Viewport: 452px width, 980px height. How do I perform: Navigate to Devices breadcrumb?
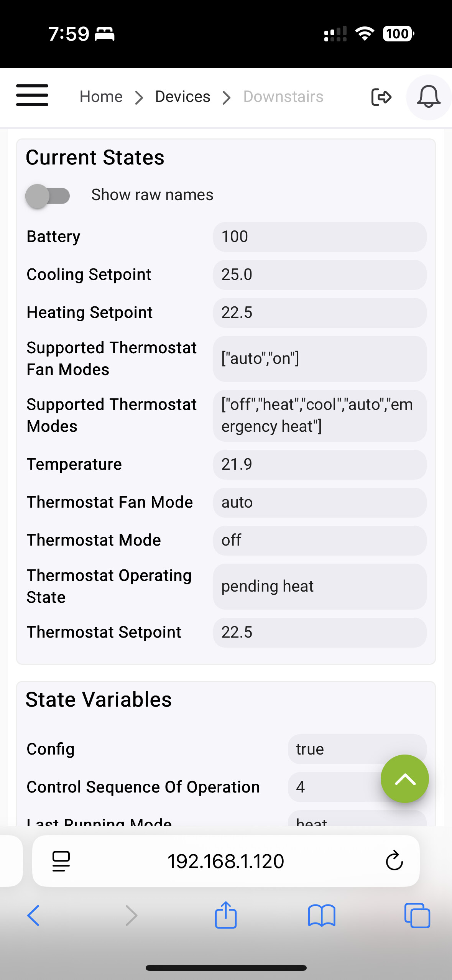(183, 97)
